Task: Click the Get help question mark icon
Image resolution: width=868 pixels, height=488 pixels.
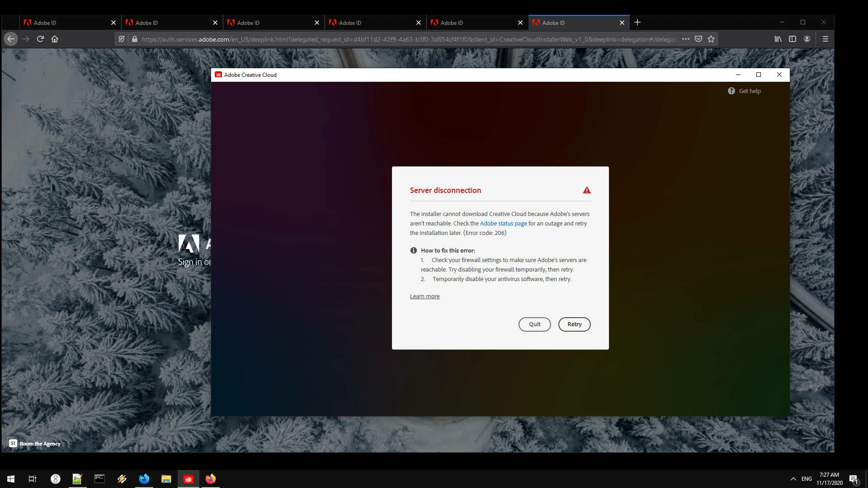Action: point(731,91)
